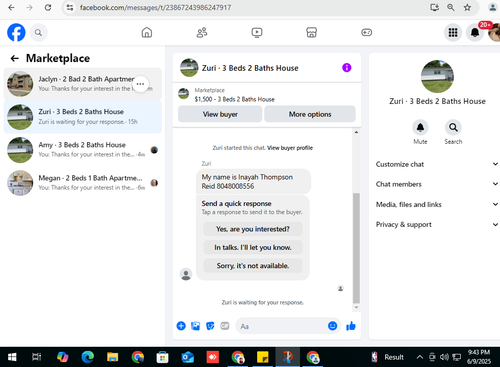Open the View buyer profile link
This screenshot has width=500, height=367.
coord(290,148)
